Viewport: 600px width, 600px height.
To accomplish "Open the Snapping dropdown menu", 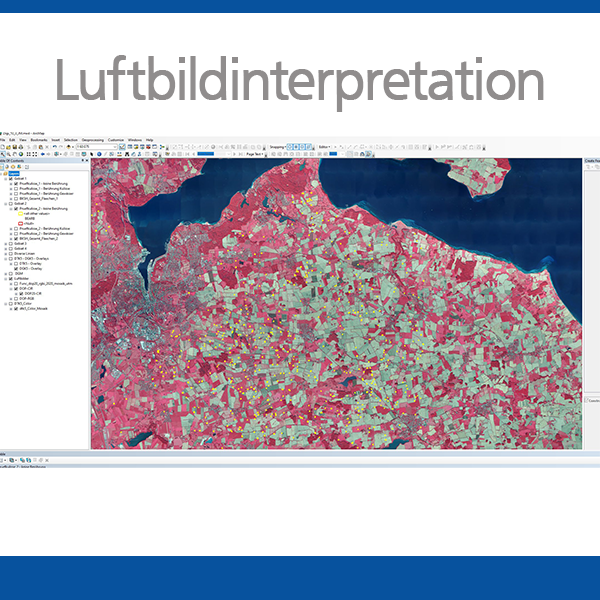I will pos(275,147).
